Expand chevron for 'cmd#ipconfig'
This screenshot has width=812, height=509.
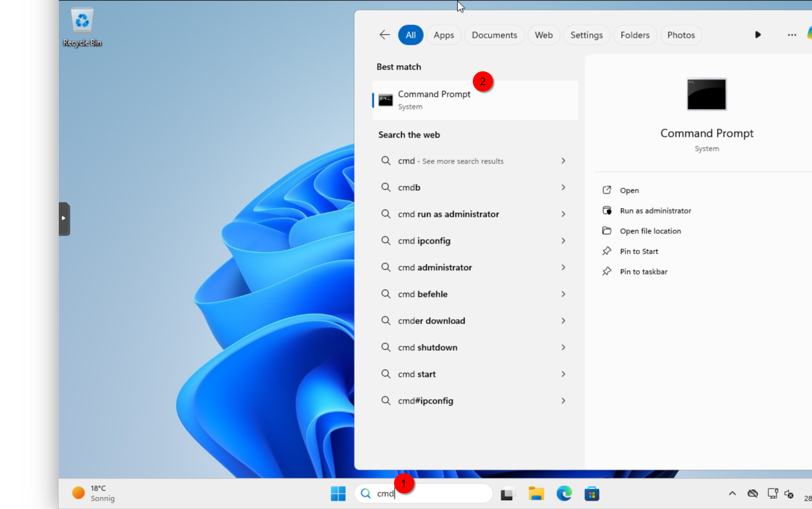[x=563, y=401]
